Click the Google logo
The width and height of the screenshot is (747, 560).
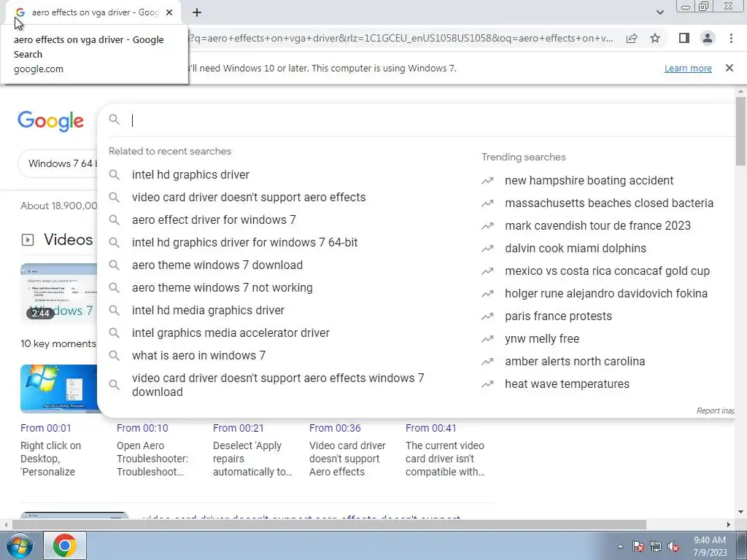point(50,121)
